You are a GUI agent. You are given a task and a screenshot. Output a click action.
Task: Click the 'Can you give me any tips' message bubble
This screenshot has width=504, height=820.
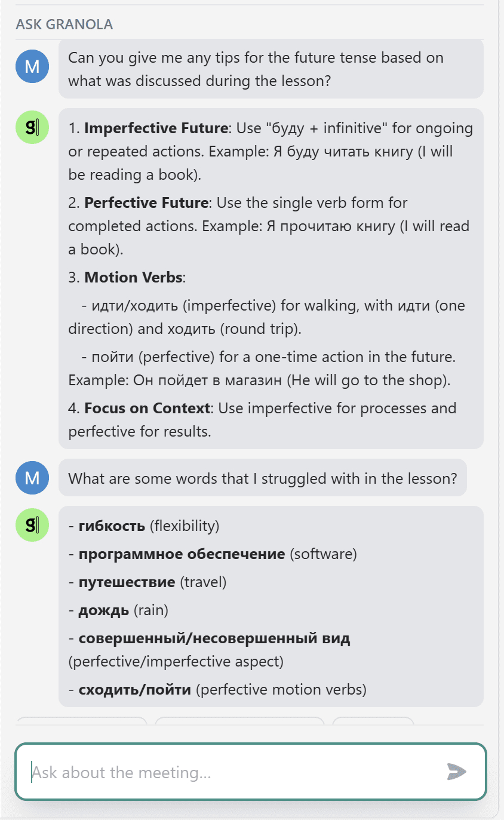271,69
